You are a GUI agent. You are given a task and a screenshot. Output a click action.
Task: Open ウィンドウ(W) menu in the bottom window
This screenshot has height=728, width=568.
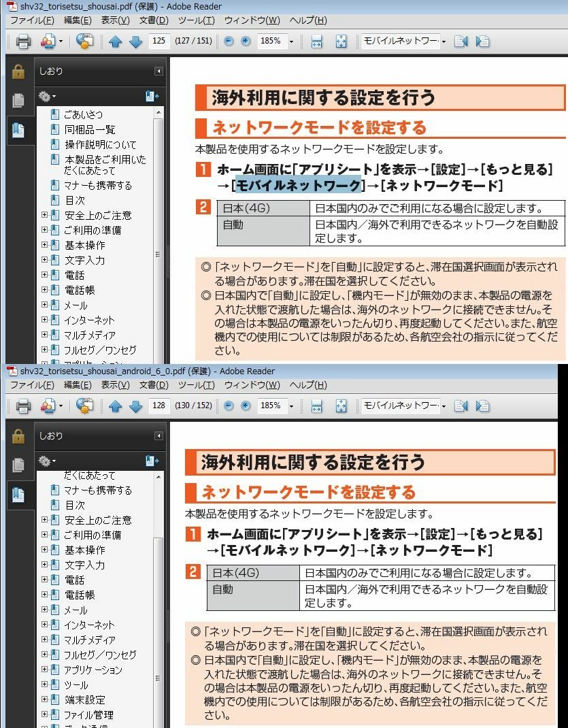pyautogui.click(x=252, y=385)
